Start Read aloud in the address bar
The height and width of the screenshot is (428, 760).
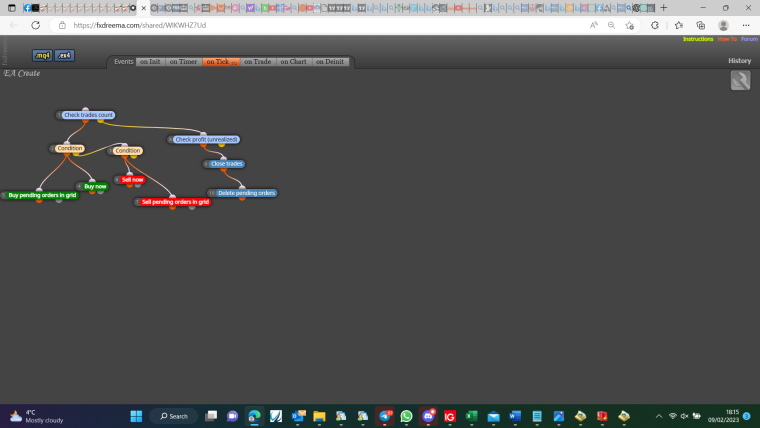(x=593, y=25)
